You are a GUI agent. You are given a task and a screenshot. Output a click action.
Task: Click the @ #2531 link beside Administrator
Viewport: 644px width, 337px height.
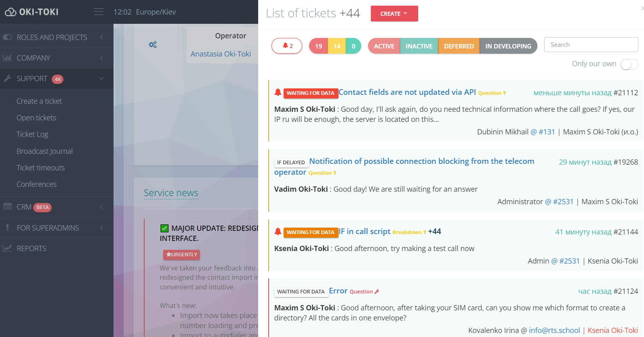(x=559, y=201)
